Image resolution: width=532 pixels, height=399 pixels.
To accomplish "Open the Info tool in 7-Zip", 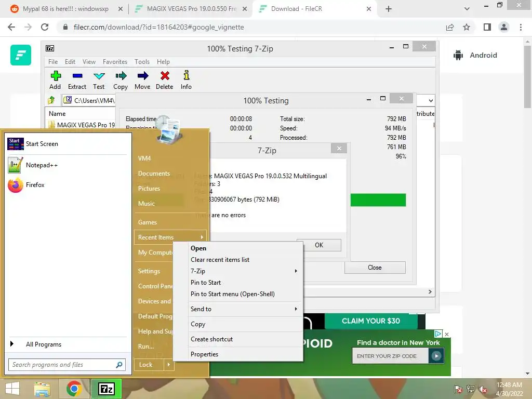I will tap(186, 81).
